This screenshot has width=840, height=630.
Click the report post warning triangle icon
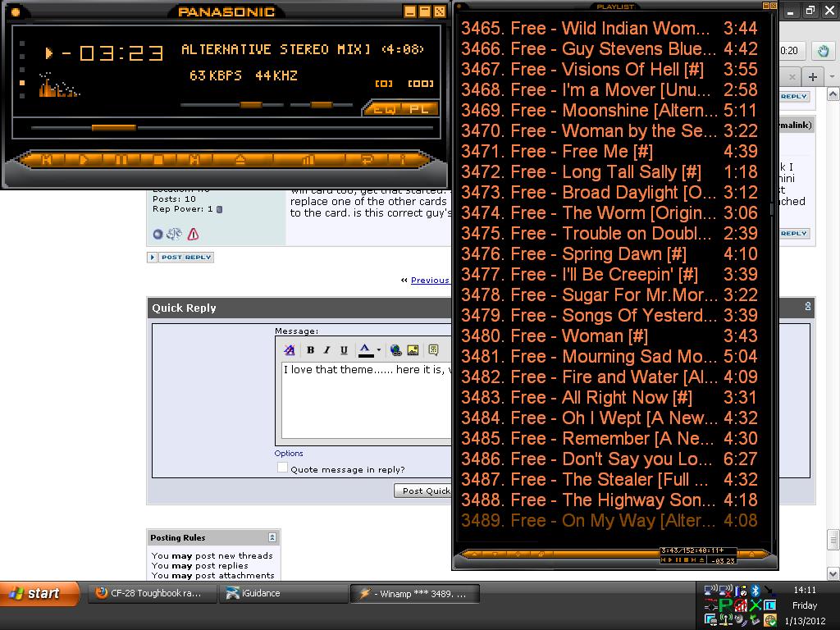pos(193,234)
